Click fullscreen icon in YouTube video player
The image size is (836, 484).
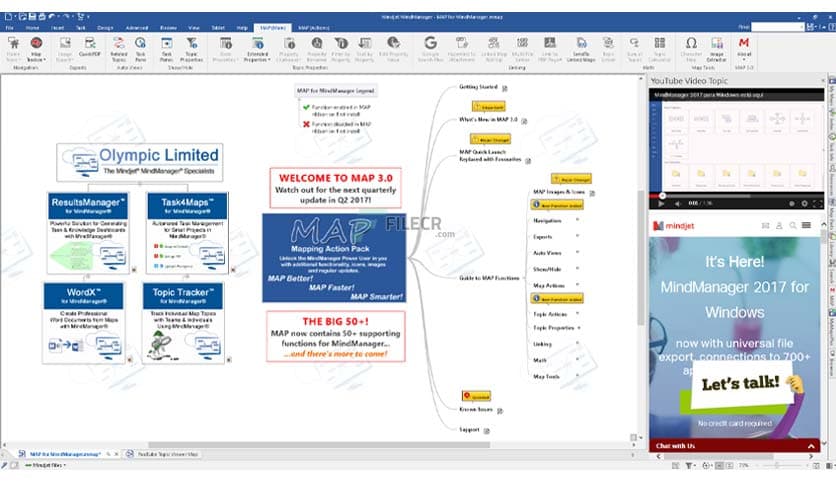tap(817, 204)
